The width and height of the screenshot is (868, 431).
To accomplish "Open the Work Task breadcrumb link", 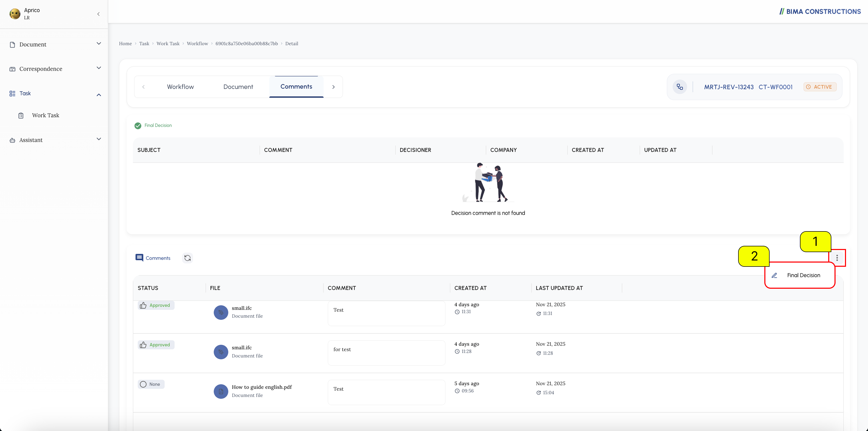I will pyautogui.click(x=168, y=43).
